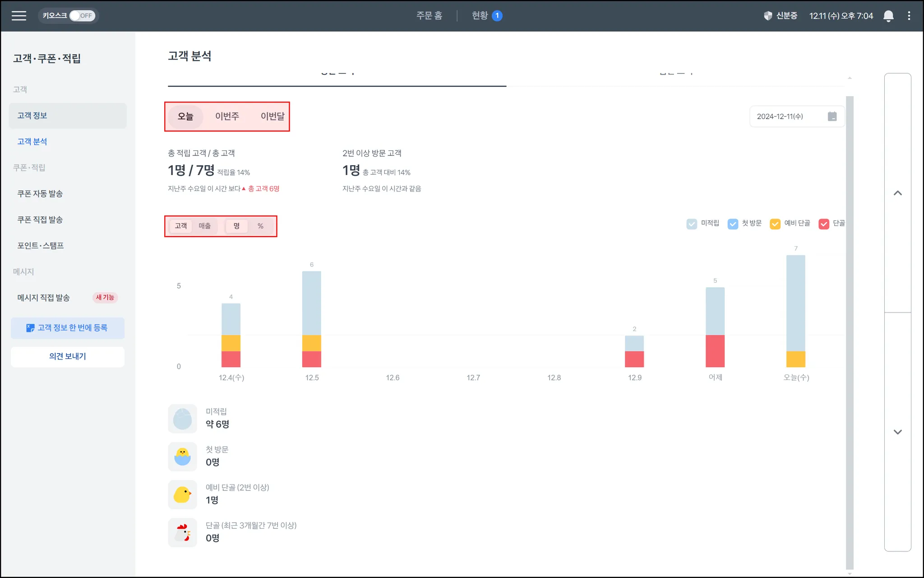This screenshot has width=924, height=578.
Task: Open the hamburger menu icon
Action: point(18,16)
